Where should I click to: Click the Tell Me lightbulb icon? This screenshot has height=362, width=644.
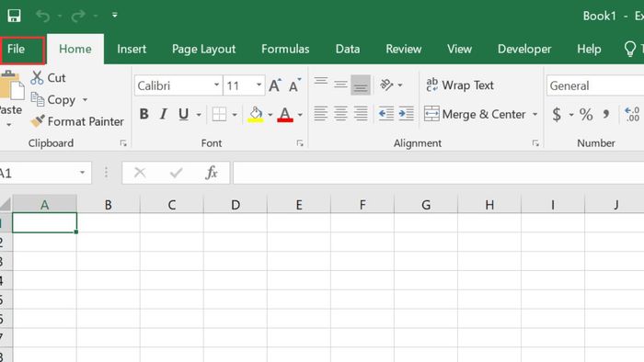click(x=629, y=49)
